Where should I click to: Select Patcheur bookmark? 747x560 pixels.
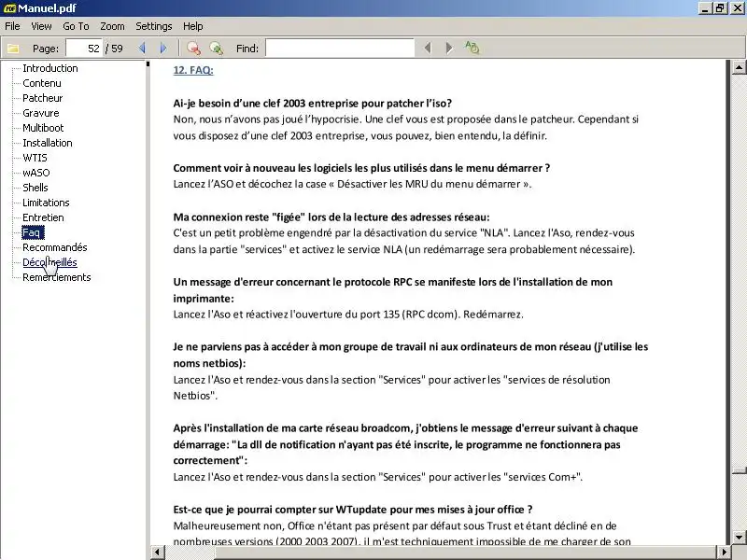[x=42, y=98]
